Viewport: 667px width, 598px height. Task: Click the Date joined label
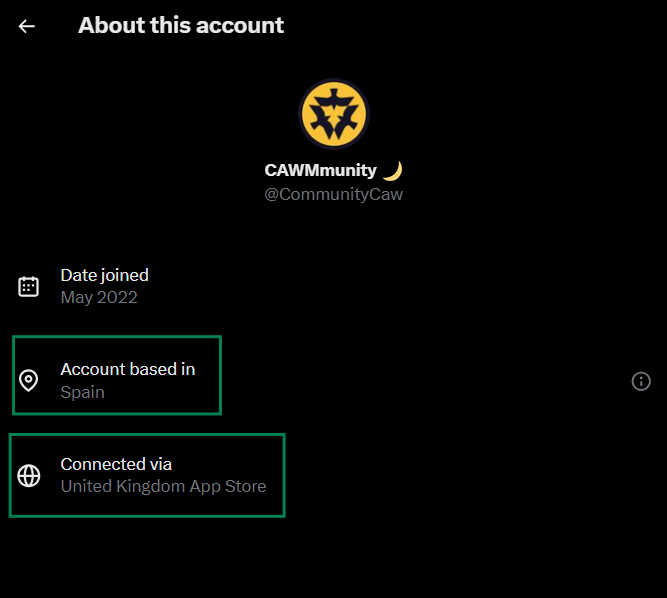[105, 276]
